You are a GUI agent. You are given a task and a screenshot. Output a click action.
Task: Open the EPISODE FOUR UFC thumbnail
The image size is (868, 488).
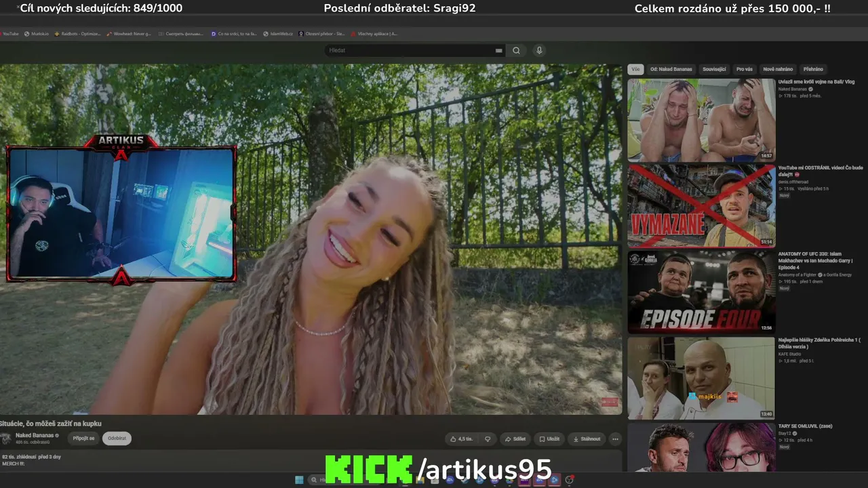point(701,292)
